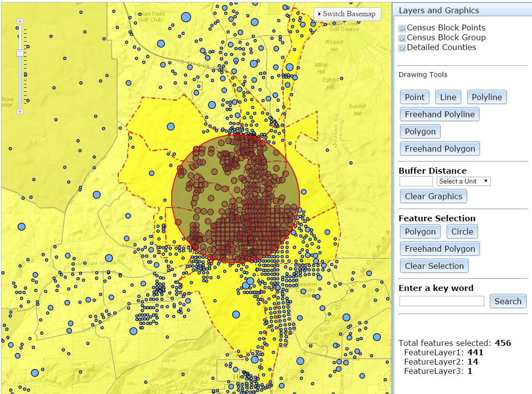Click the FeatureLayer1: 441 result line
This screenshot has width=532, height=394.
pos(444,352)
